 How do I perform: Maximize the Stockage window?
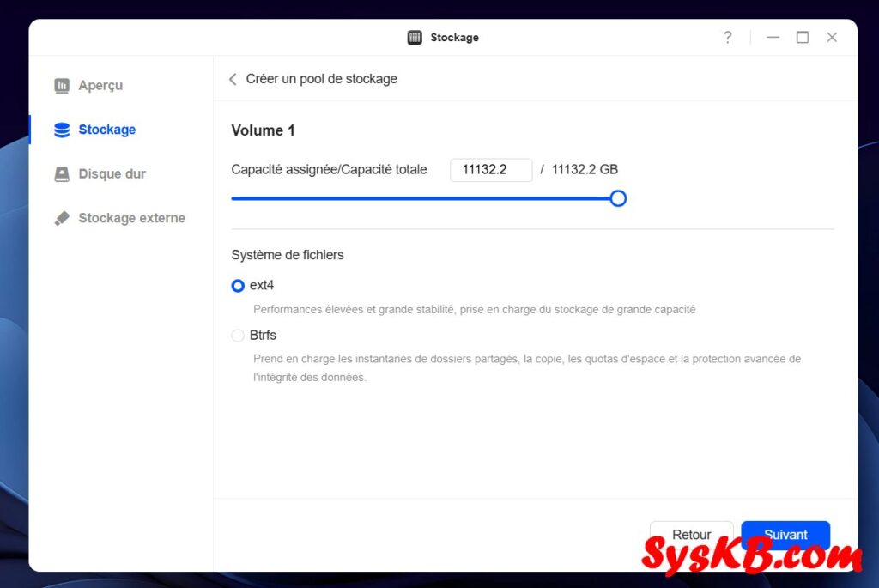[x=803, y=38]
